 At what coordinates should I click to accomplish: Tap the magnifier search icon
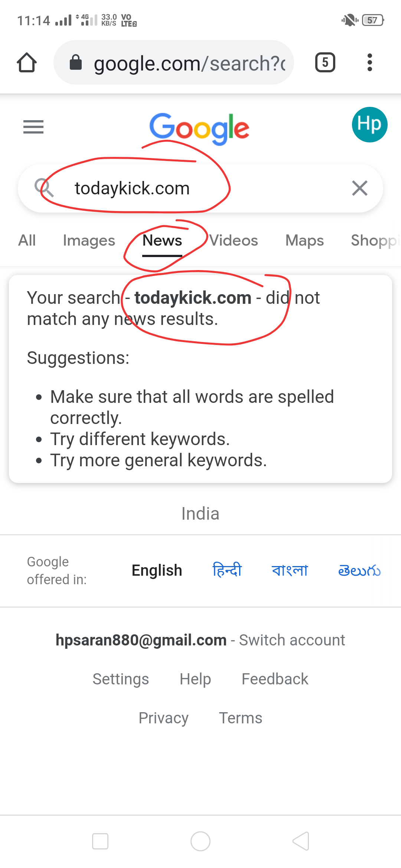(44, 188)
